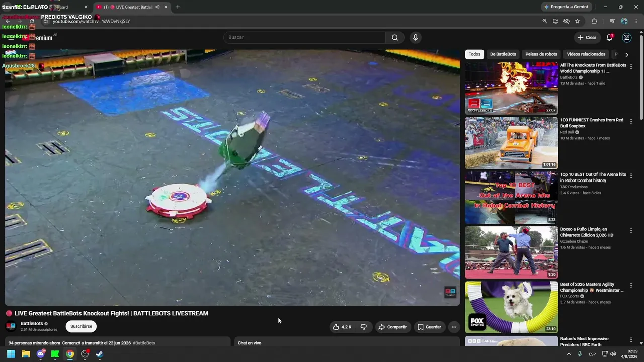The height and width of the screenshot is (362, 644).
Task: Open options for Boxeo a Puño Limpio video
Action: (631, 231)
